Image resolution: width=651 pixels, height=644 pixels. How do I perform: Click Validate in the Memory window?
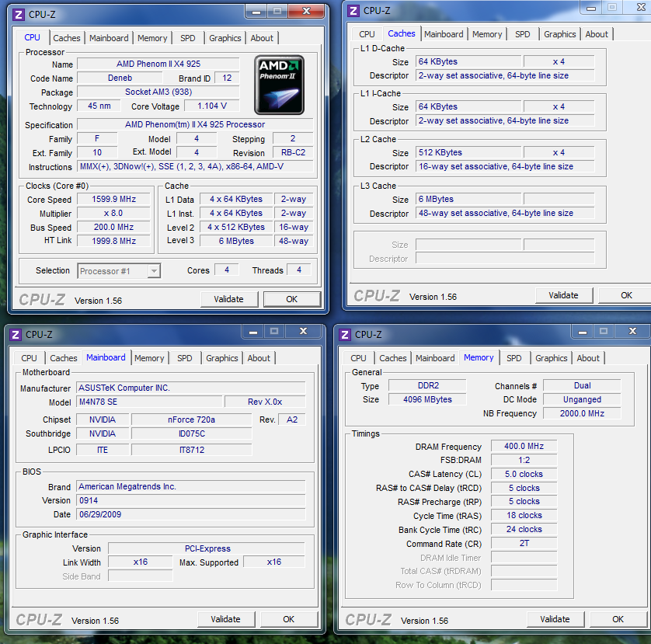pos(555,619)
